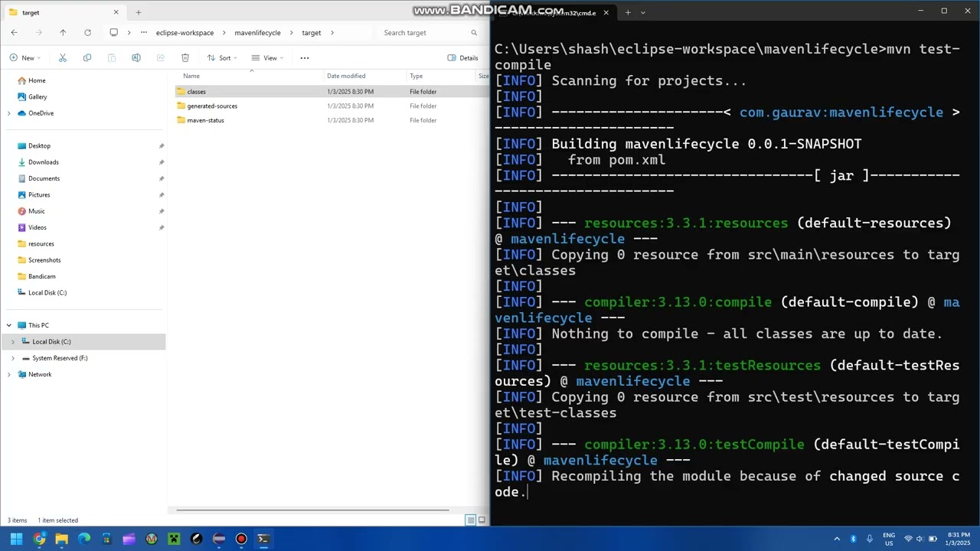Viewport: 980px width, 551px height.
Task: Expand the System Reserved (F:) node
Action: click(x=12, y=358)
